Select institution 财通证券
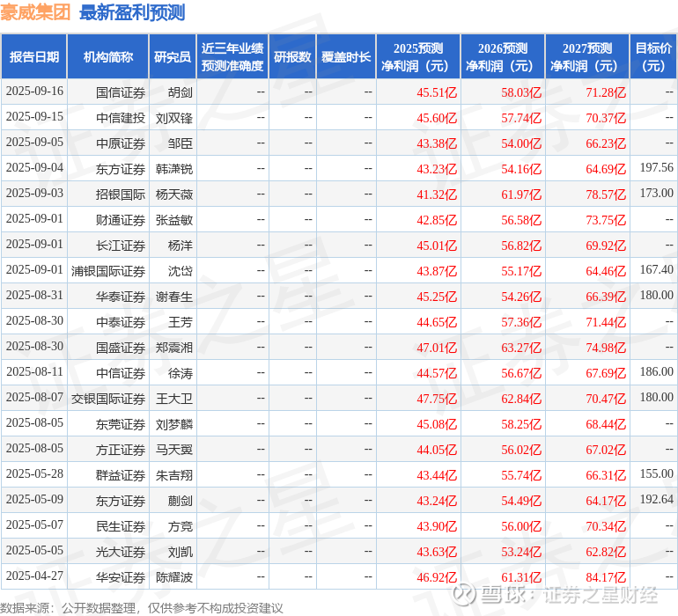678x616 pixels. click(121, 220)
